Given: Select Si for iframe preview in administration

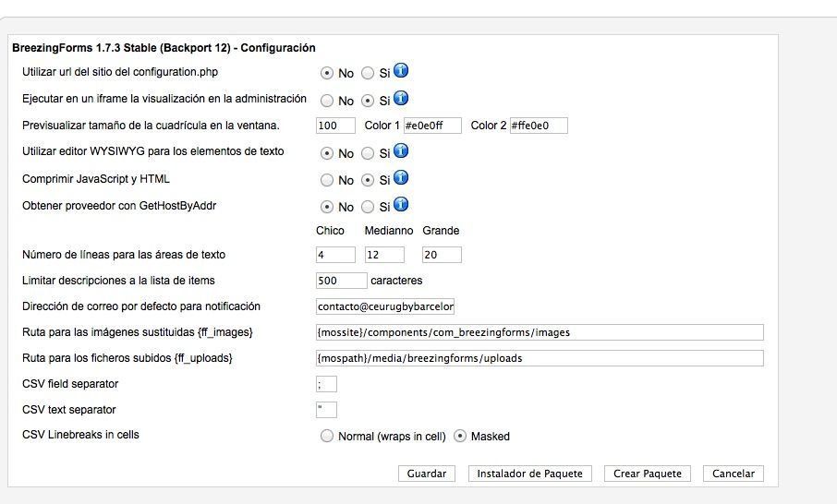Looking at the screenshot, I should (x=368, y=101).
